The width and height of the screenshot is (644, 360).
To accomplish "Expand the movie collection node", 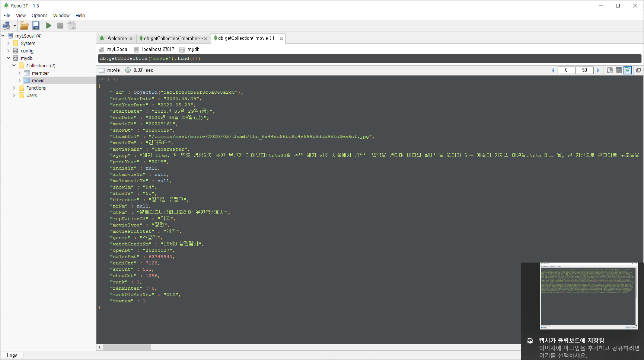I will click(x=20, y=81).
